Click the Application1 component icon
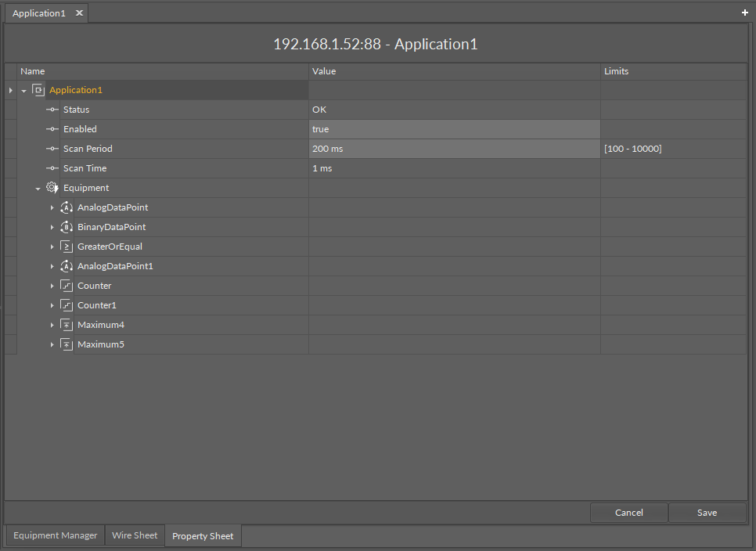The width and height of the screenshot is (756, 551). pyautogui.click(x=38, y=90)
